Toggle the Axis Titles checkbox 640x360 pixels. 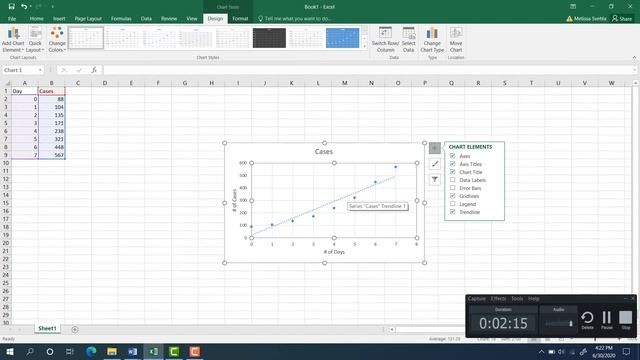(453, 164)
